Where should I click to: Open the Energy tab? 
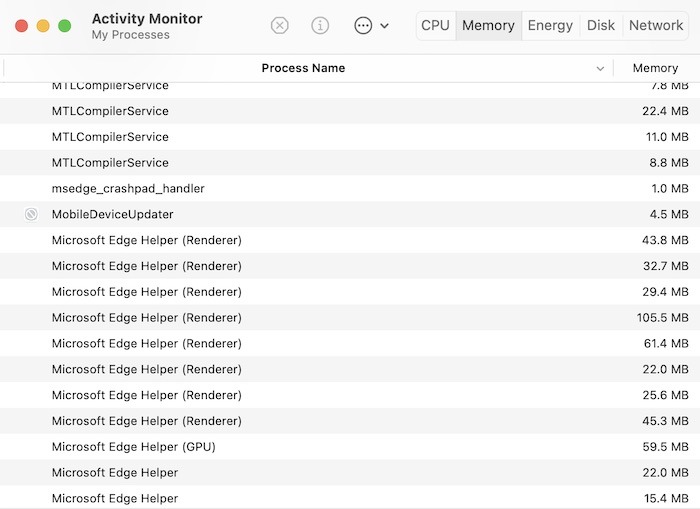[x=550, y=25]
